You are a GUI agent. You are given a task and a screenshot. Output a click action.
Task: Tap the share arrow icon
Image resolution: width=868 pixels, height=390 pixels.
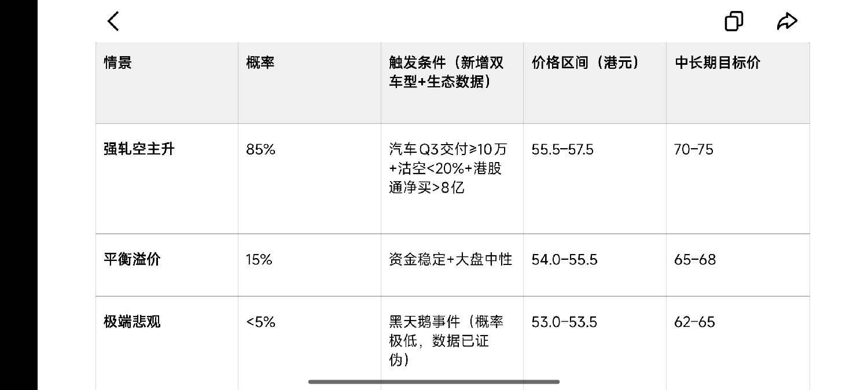tap(787, 22)
